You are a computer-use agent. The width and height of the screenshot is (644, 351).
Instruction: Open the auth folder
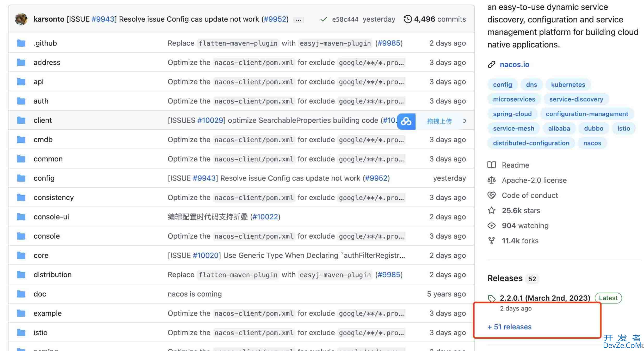click(x=41, y=101)
